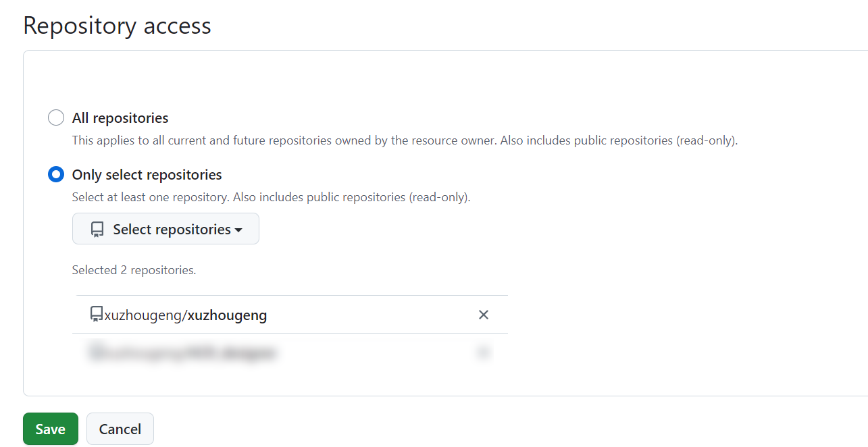The image size is (868, 447).
Task: Click the repository icon next to xuzhougeng/xuzhougeng
Action: 97,315
